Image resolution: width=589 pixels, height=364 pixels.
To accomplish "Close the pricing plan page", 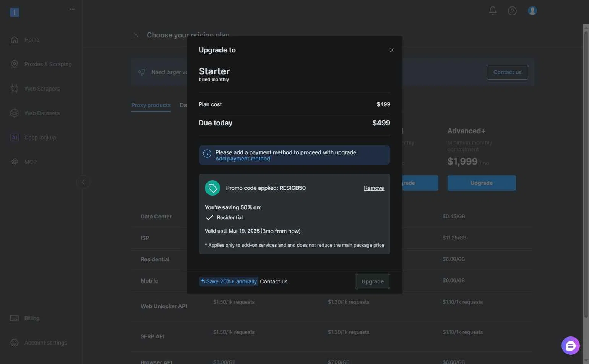I will 136,35.
